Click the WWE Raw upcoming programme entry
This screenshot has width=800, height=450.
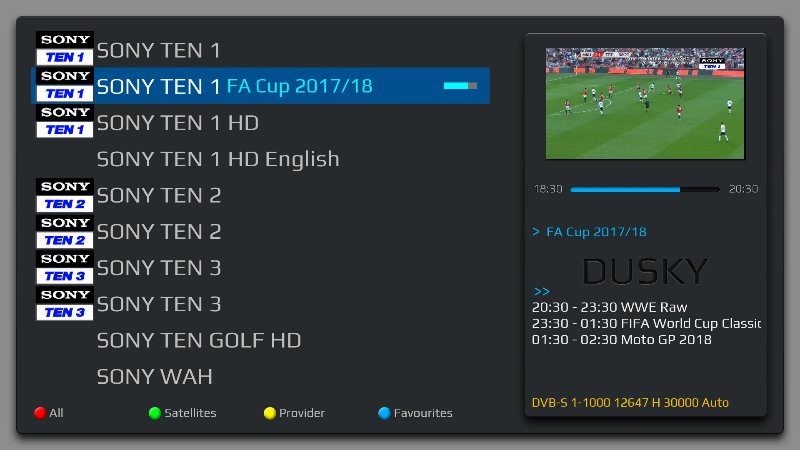[x=609, y=307]
